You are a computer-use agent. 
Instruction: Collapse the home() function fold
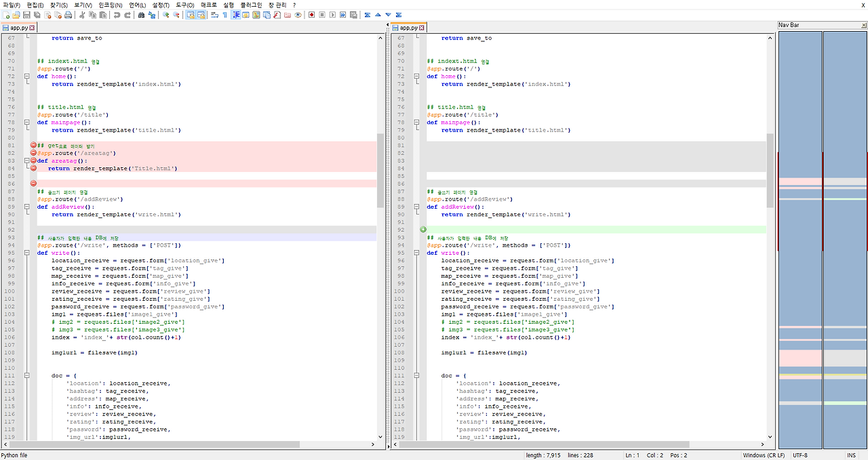[25, 76]
